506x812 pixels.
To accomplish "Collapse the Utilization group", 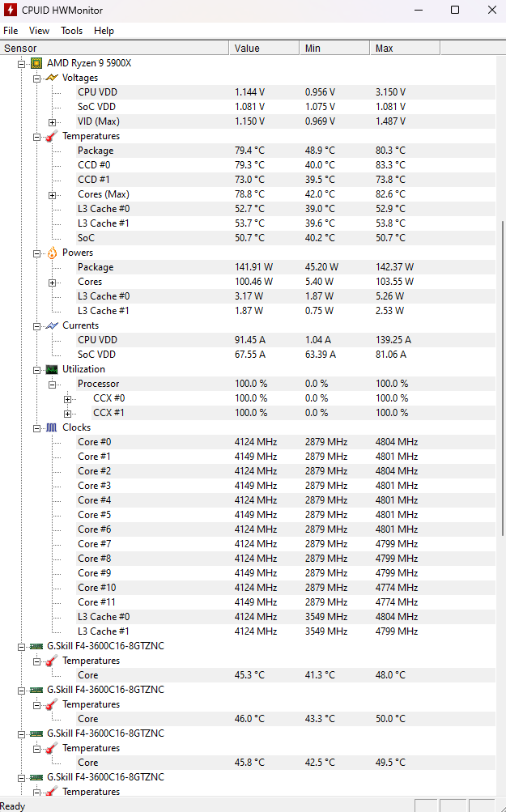I will coord(36,370).
